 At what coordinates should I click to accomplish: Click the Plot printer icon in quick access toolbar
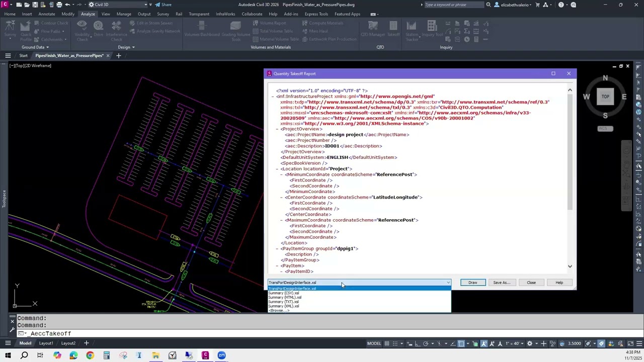tap(59, 5)
